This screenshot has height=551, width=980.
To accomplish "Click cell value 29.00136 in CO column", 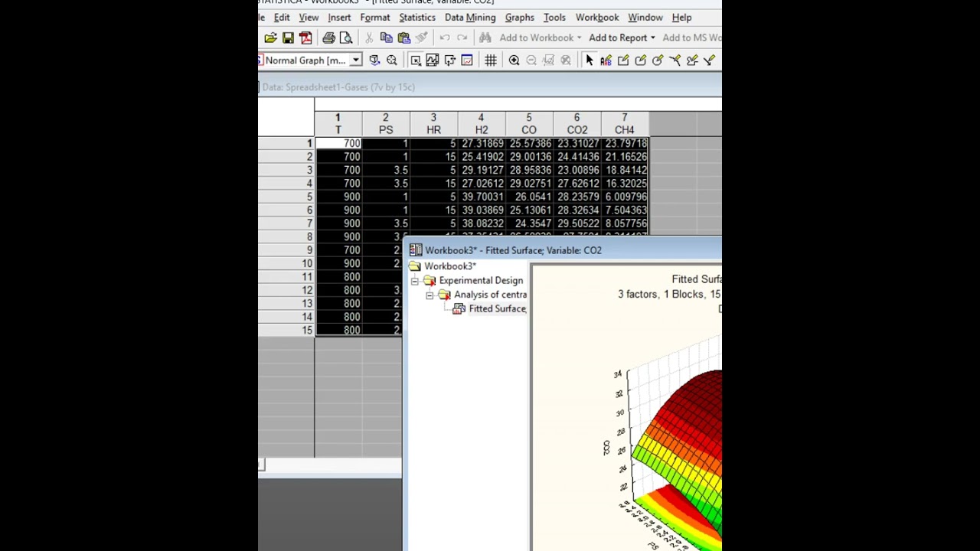I will tap(530, 157).
